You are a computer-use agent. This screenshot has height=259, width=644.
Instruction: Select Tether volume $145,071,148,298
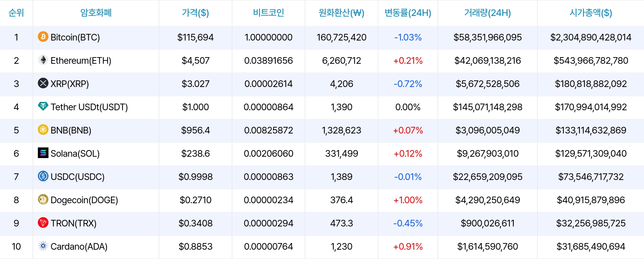pos(488,107)
